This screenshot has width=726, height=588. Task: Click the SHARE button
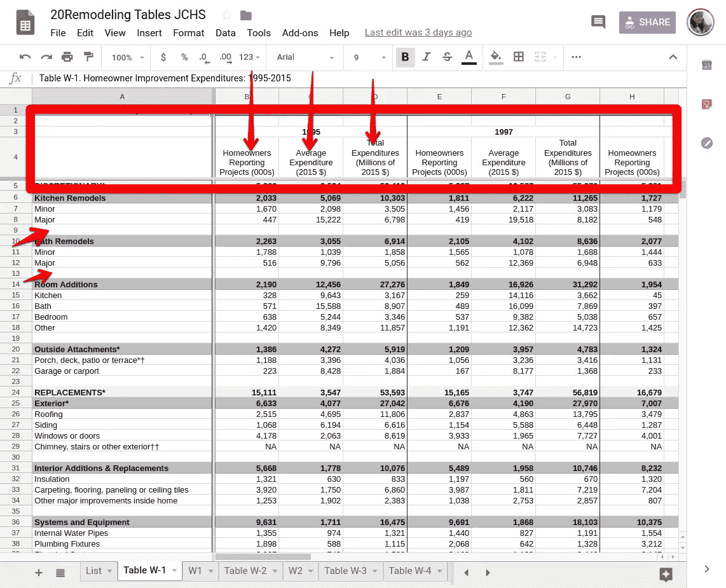(x=647, y=22)
